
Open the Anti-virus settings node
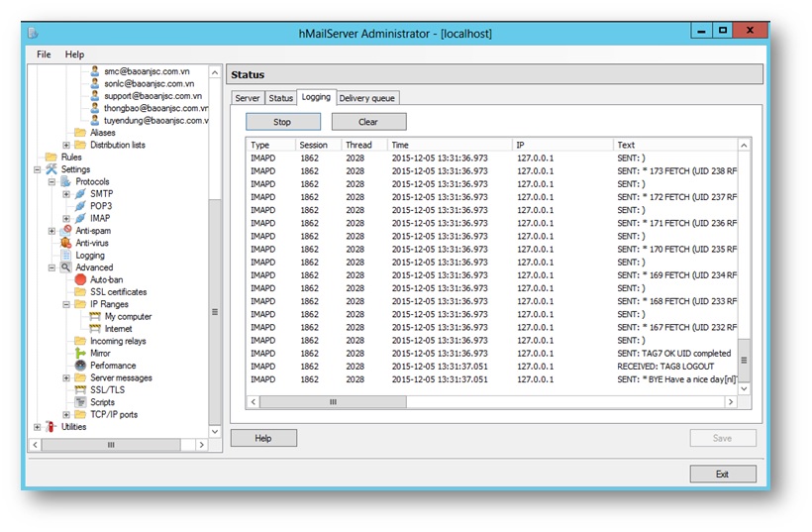91,243
